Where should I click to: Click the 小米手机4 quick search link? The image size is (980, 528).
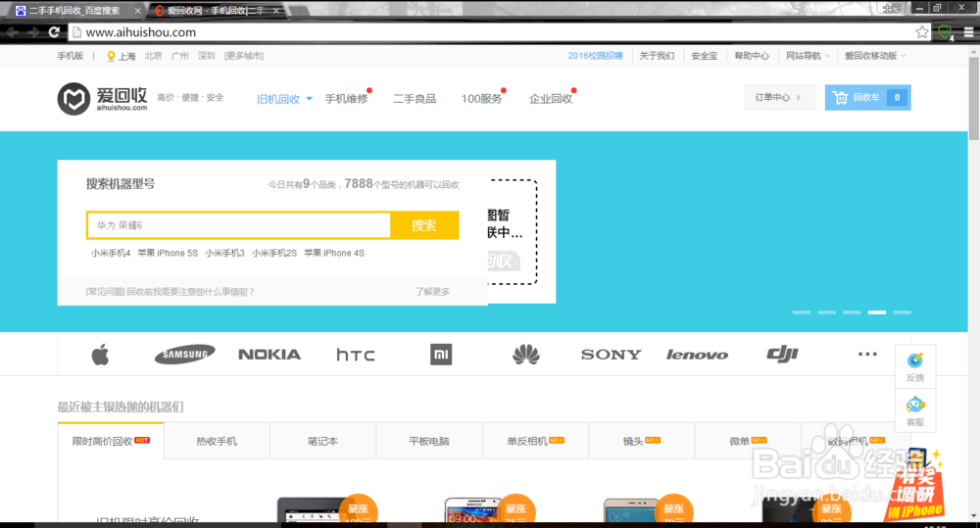111,253
